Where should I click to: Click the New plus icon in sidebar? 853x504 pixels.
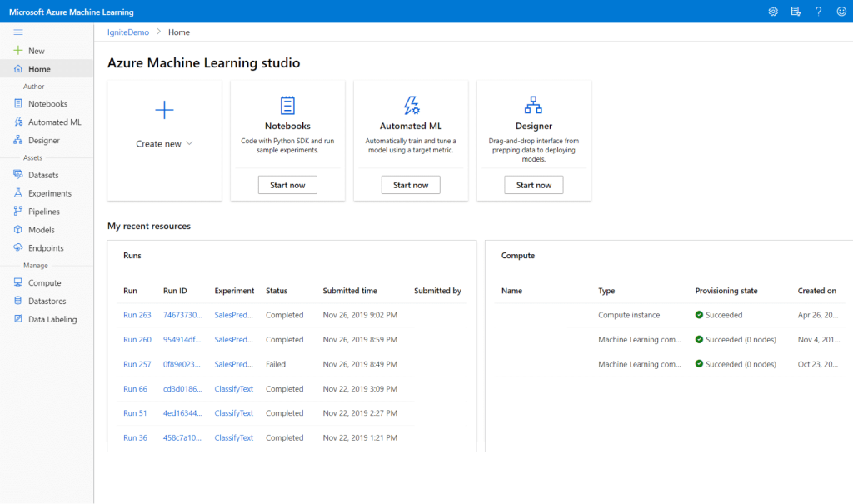(18, 51)
